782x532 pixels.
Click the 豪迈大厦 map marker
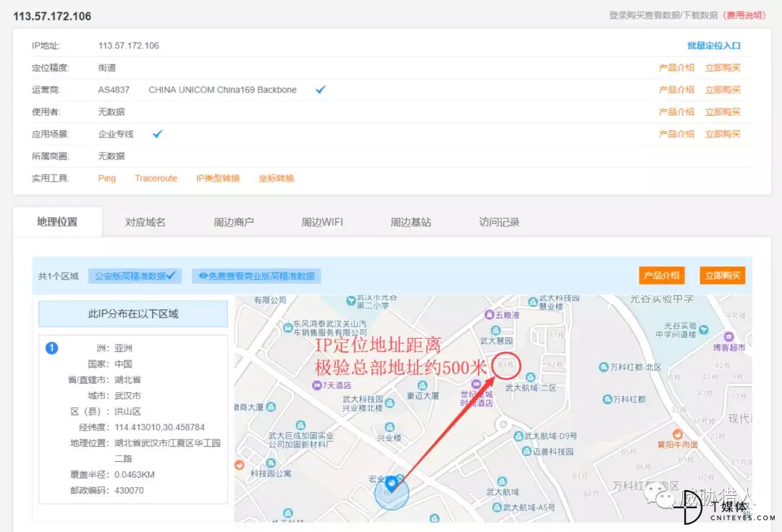click(x=422, y=385)
